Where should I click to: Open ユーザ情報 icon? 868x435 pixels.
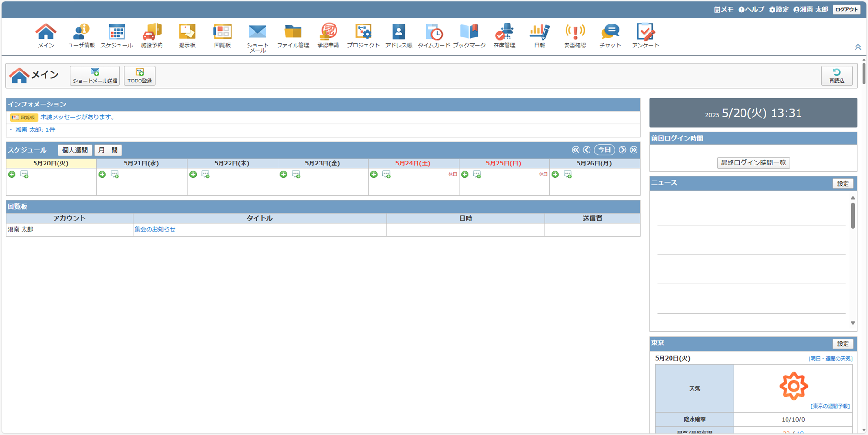click(81, 36)
